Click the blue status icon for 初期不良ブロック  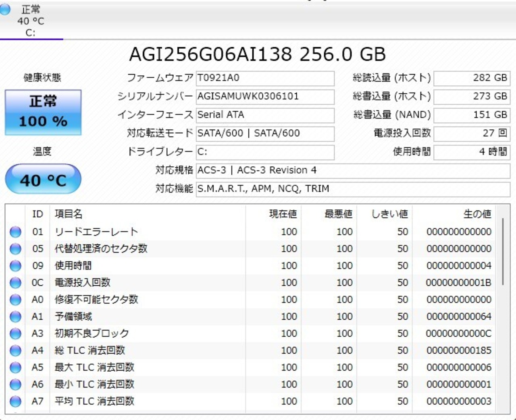point(15,333)
